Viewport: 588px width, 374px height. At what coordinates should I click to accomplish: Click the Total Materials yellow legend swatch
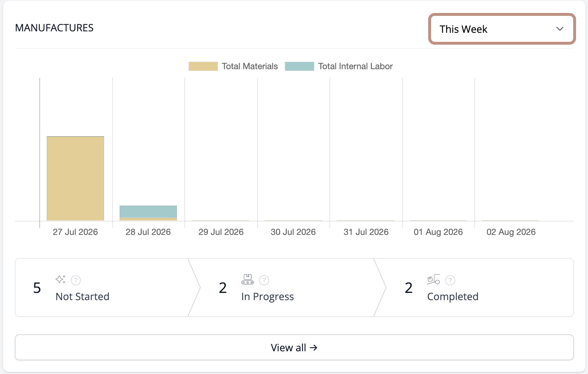click(203, 66)
